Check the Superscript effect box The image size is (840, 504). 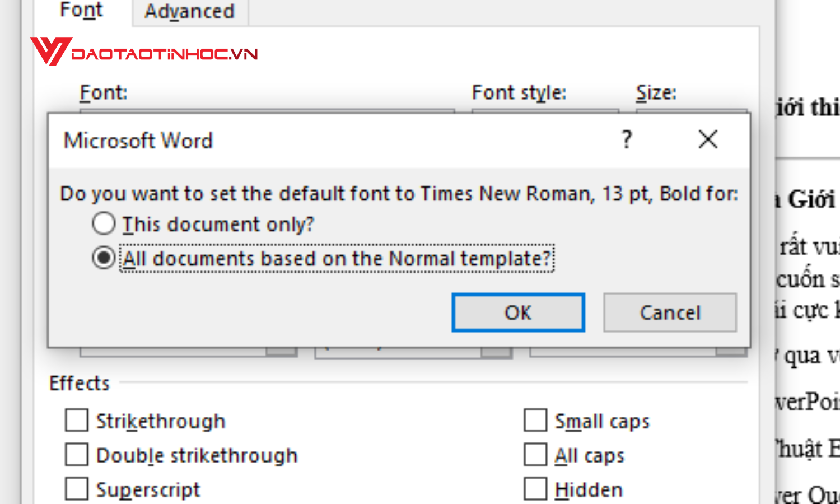(77, 489)
